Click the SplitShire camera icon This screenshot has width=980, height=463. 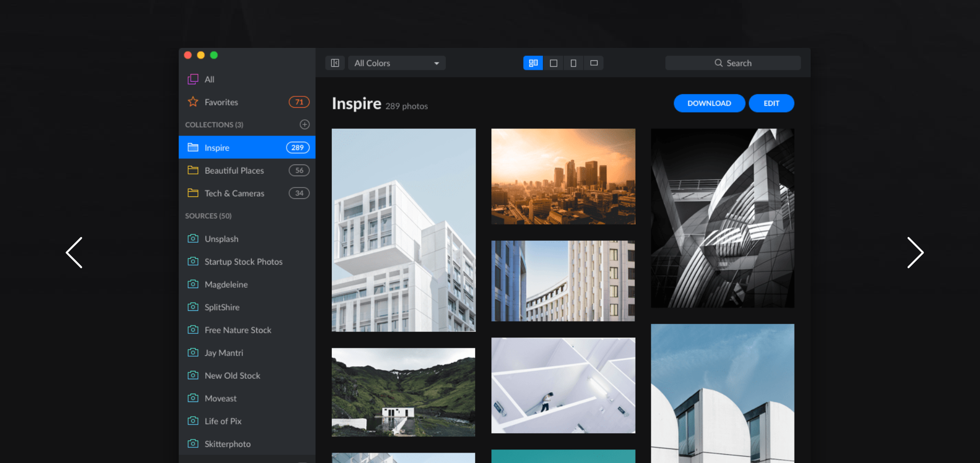(193, 307)
